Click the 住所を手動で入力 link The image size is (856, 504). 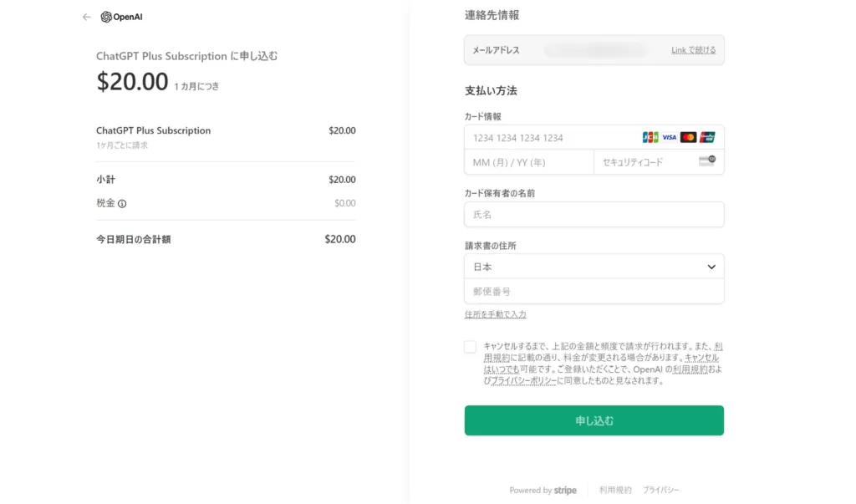click(495, 314)
